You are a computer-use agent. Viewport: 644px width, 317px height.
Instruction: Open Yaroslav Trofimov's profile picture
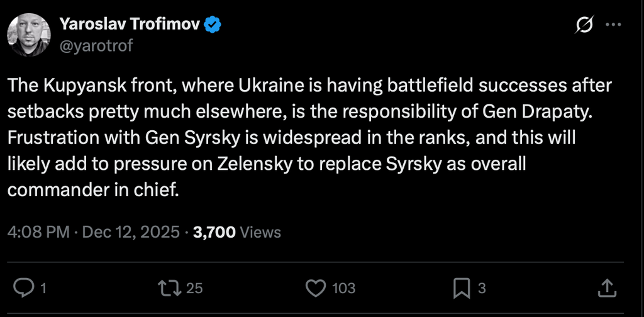coord(28,36)
